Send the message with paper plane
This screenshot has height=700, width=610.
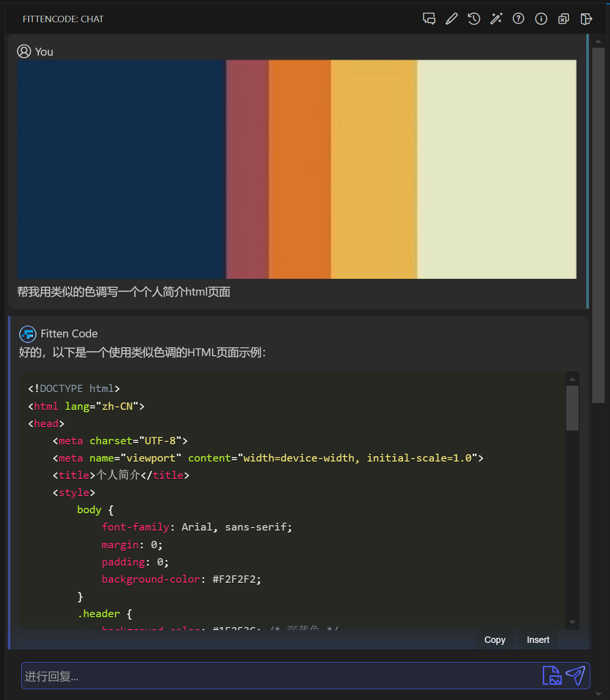point(575,675)
